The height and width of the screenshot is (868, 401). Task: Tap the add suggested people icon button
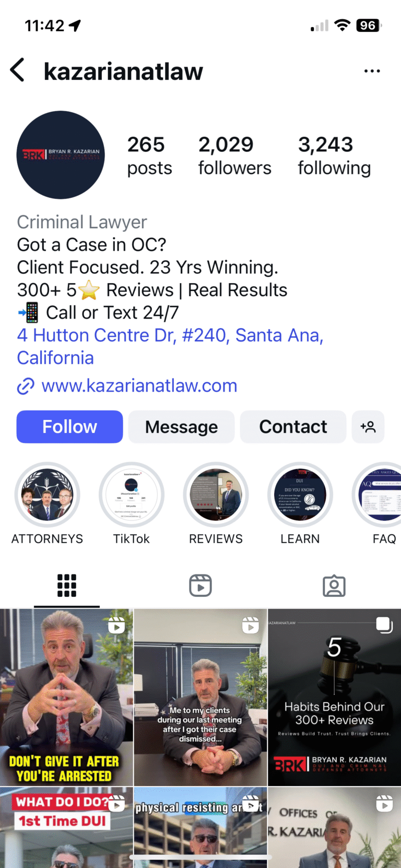click(x=368, y=427)
